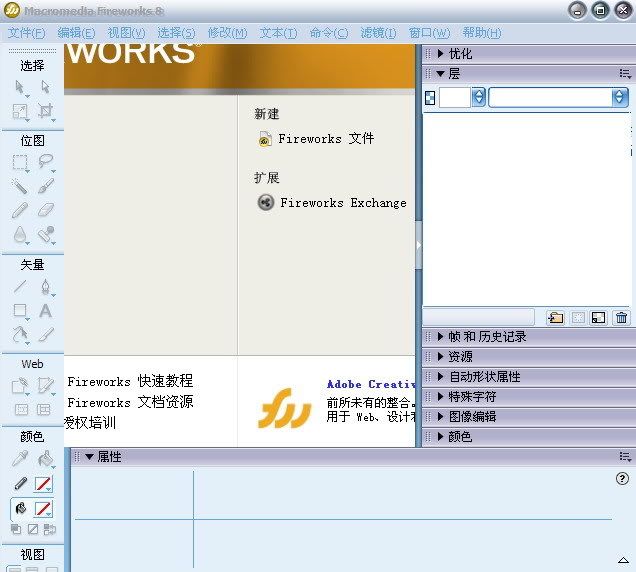636x572 pixels.
Task: Select the Rectangle vector tool
Action: pos(20,311)
